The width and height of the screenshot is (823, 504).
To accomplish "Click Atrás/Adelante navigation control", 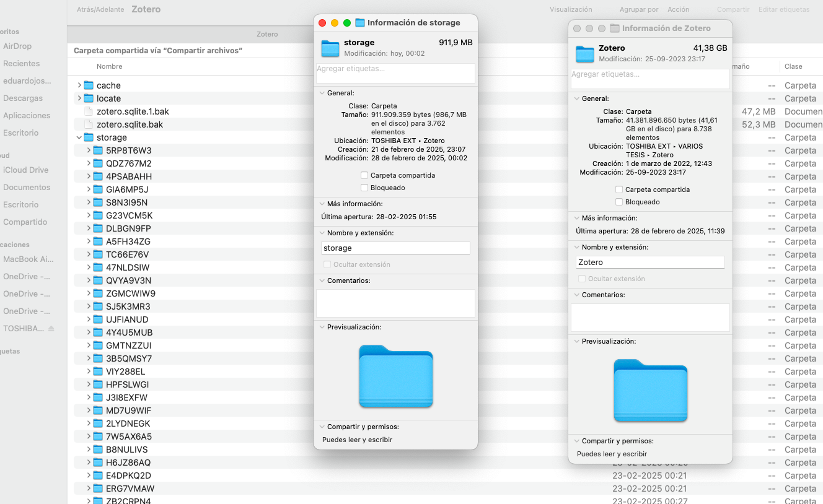I will point(100,9).
